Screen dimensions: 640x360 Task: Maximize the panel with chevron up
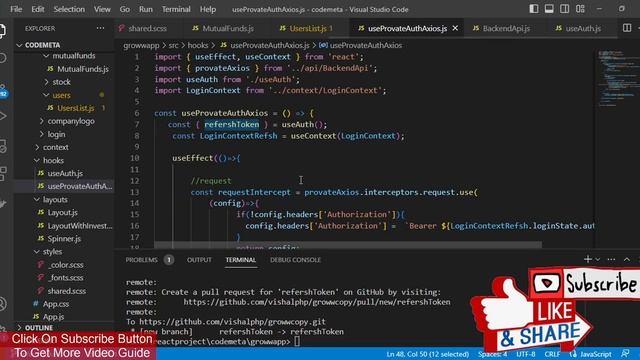627,260
